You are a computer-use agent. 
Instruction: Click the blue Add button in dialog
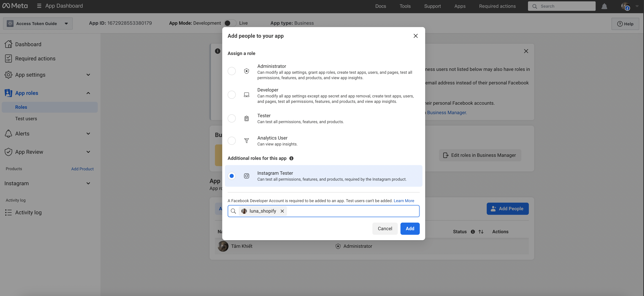(x=410, y=229)
